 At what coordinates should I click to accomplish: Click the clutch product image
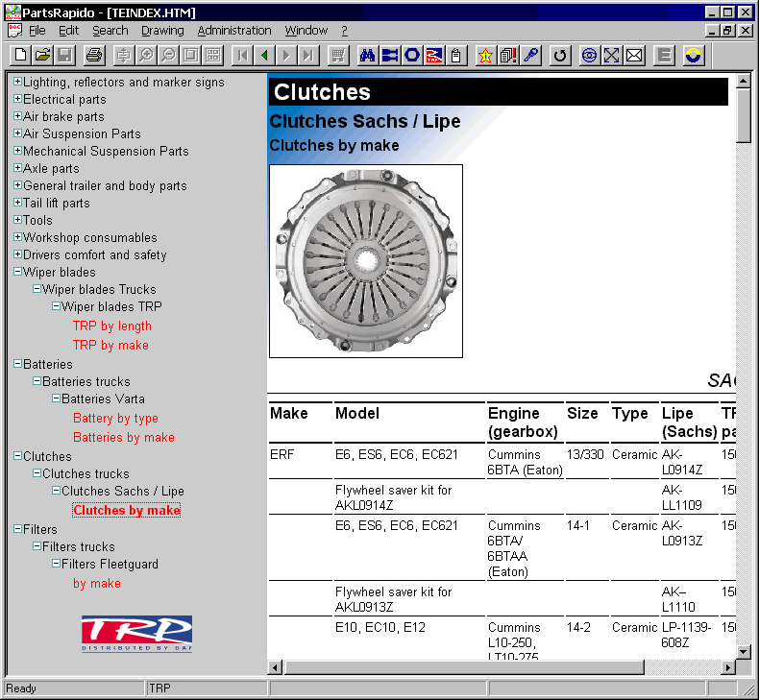tap(366, 261)
